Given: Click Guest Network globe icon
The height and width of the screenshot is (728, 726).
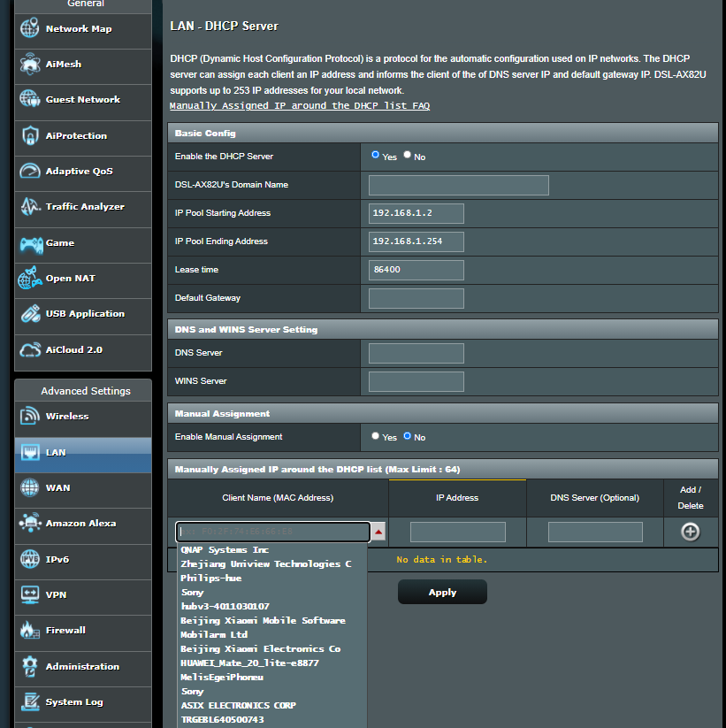Looking at the screenshot, I should (x=30, y=99).
